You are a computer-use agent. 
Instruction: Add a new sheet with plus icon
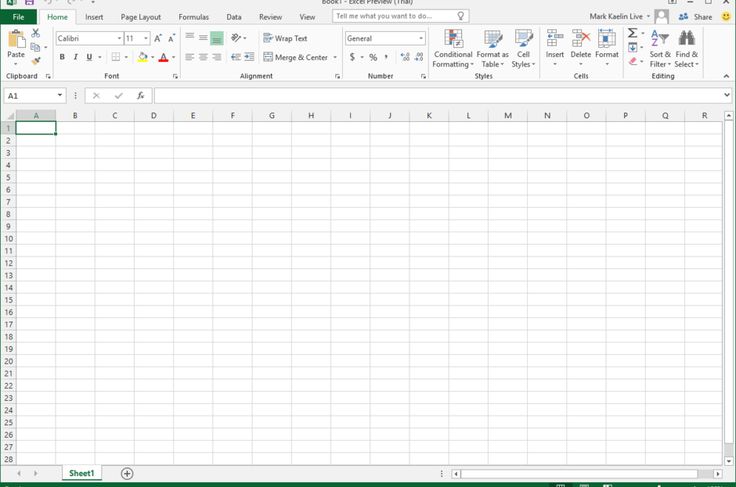tap(127, 473)
